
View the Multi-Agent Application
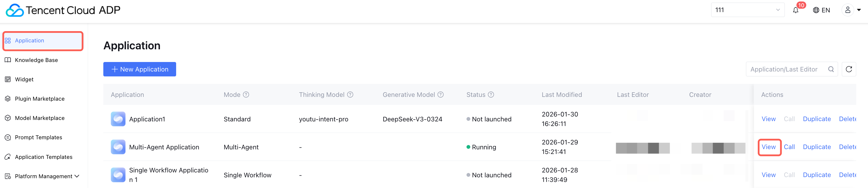[769, 147]
